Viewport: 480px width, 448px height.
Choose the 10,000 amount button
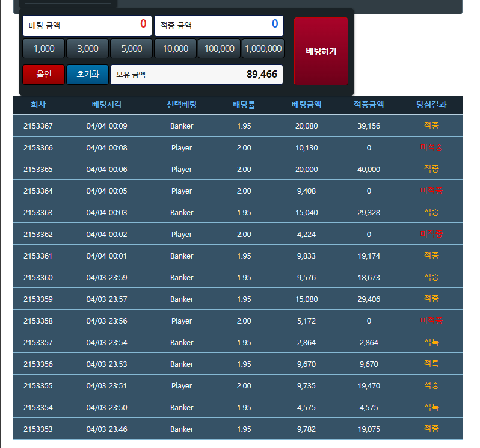(x=176, y=49)
